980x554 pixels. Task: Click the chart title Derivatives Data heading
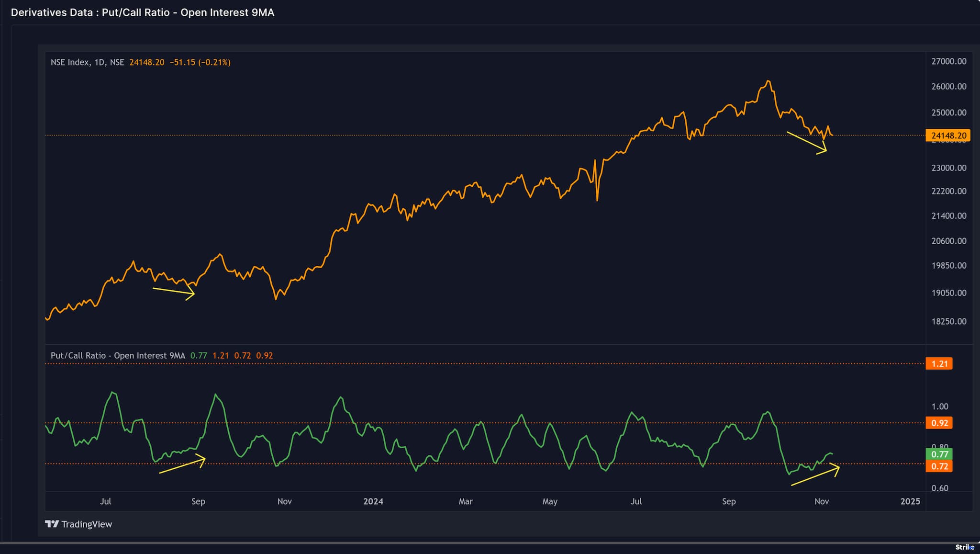pyautogui.click(x=143, y=13)
